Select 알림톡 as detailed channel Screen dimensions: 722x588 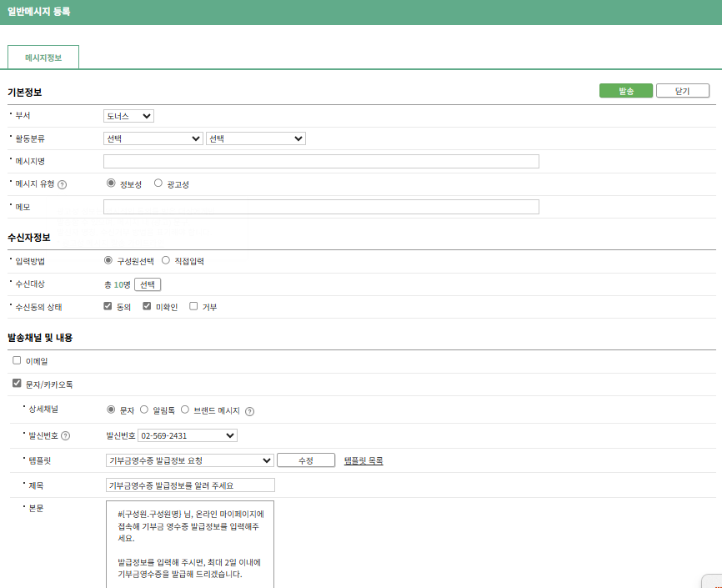coord(144,410)
